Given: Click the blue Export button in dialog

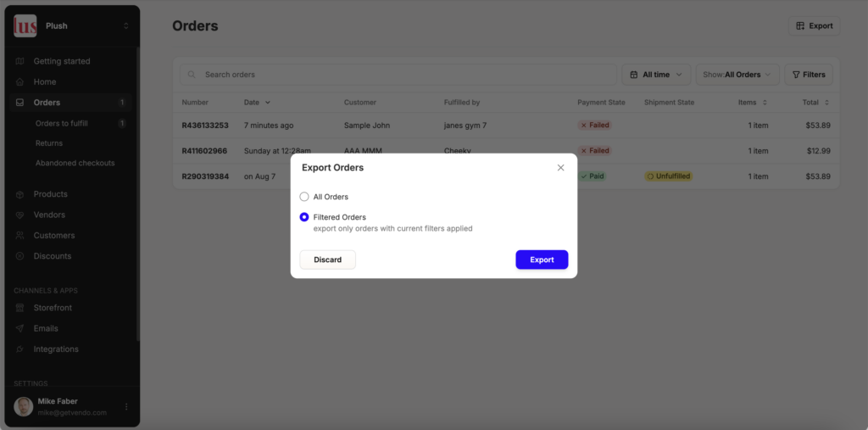Looking at the screenshot, I should [x=542, y=260].
